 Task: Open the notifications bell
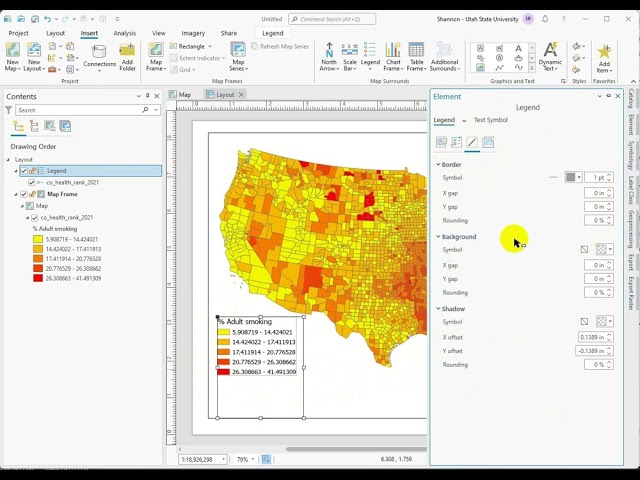coord(545,19)
